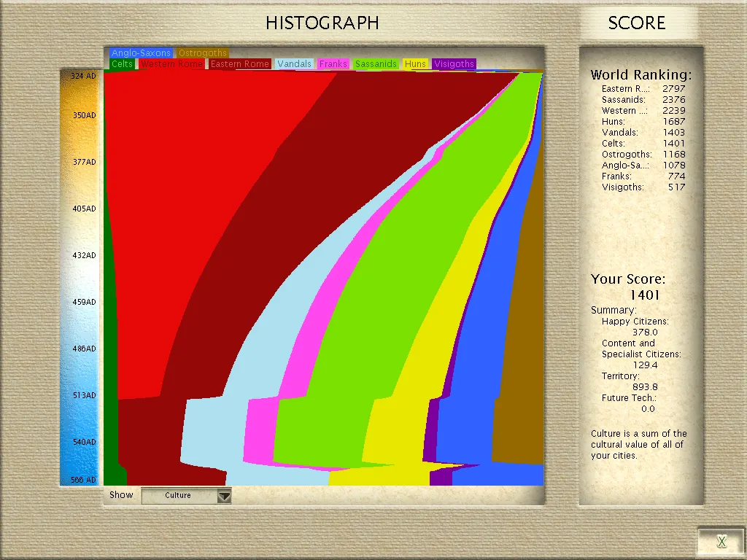Click the Eastern Rome legend label
Viewport: 747px width, 560px height.
pos(239,64)
